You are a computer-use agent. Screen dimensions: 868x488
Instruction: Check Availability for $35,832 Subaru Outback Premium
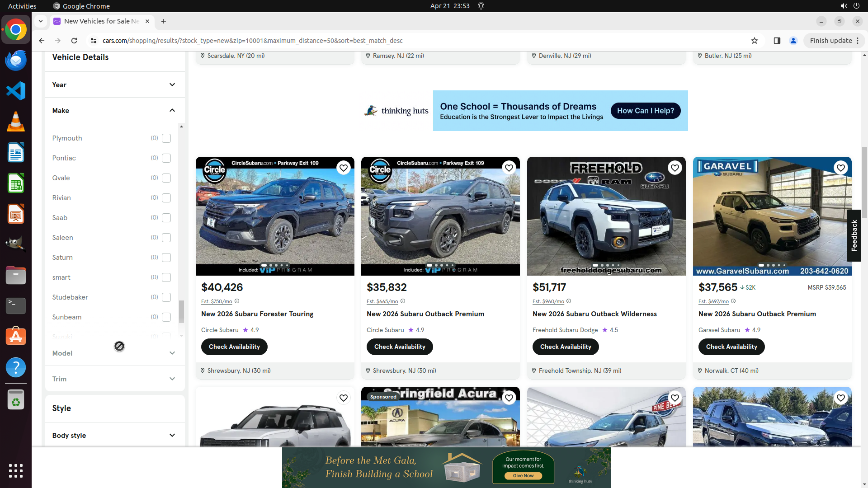[x=400, y=347]
